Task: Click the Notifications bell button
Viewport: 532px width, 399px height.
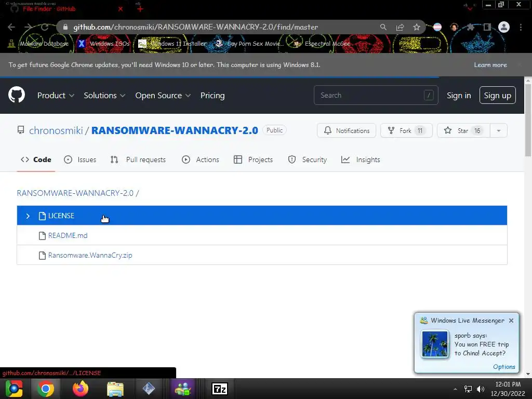Action: coord(347,130)
